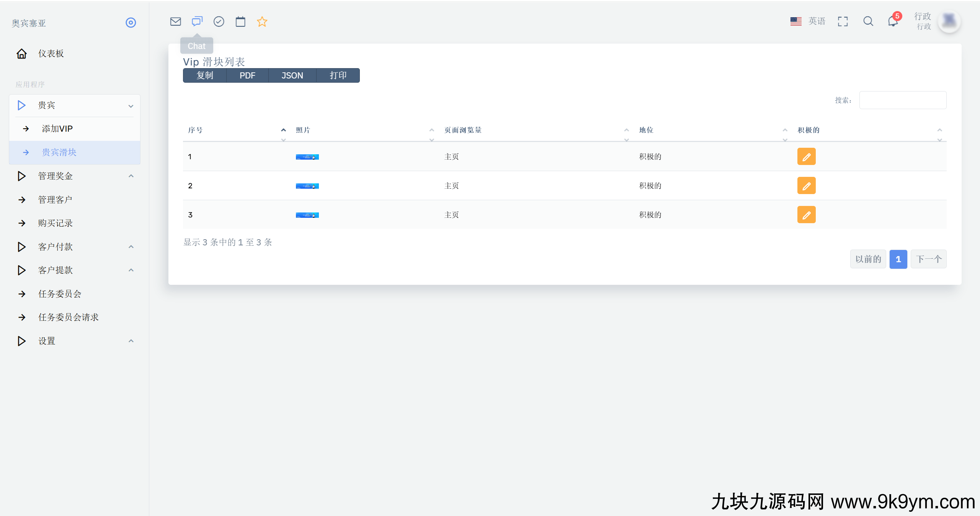This screenshot has height=516, width=980.
Task: Open the notifications bell icon
Action: point(893,21)
